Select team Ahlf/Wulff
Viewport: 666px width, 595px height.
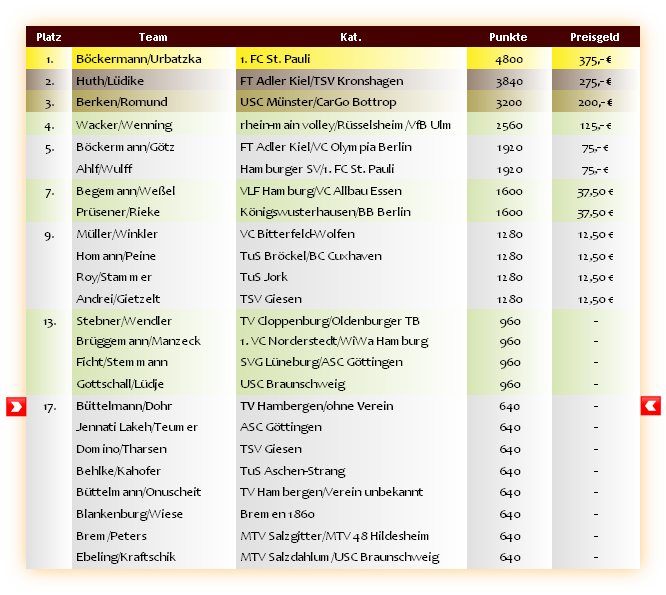point(104,169)
